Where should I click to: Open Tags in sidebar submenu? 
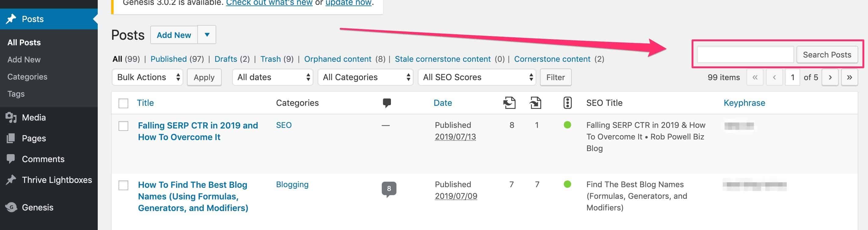16,94
